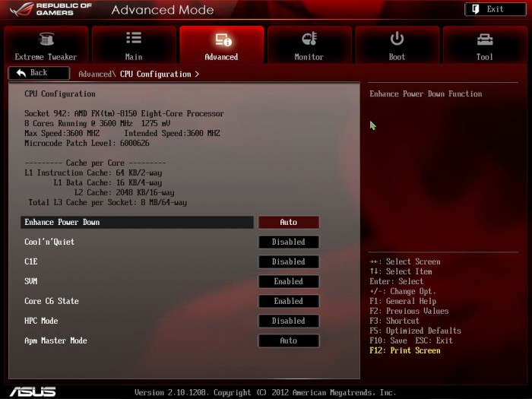The height and width of the screenshot is (399, 532).
Task: Select the Advanced tab label
Action: point(221,57)
